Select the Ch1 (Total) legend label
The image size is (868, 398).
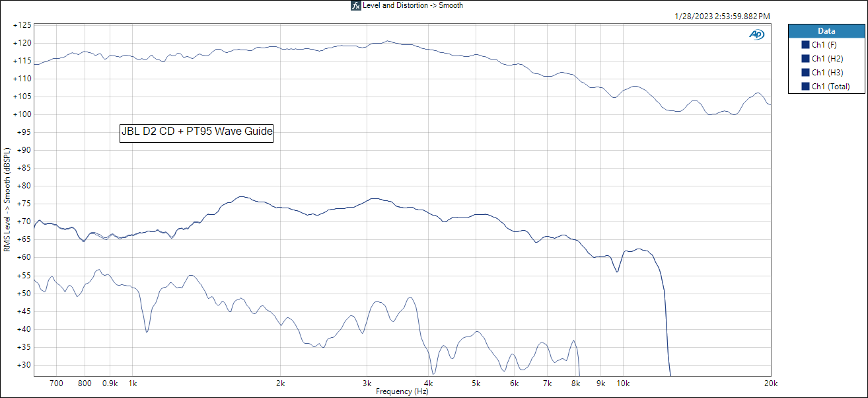click(x=831, y=87)
